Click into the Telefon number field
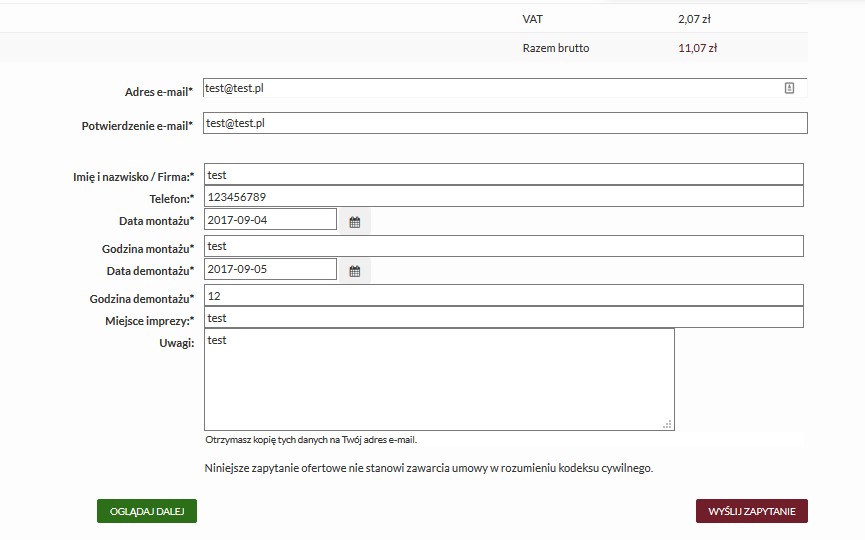The image size is (865, 540). (503, 197)
